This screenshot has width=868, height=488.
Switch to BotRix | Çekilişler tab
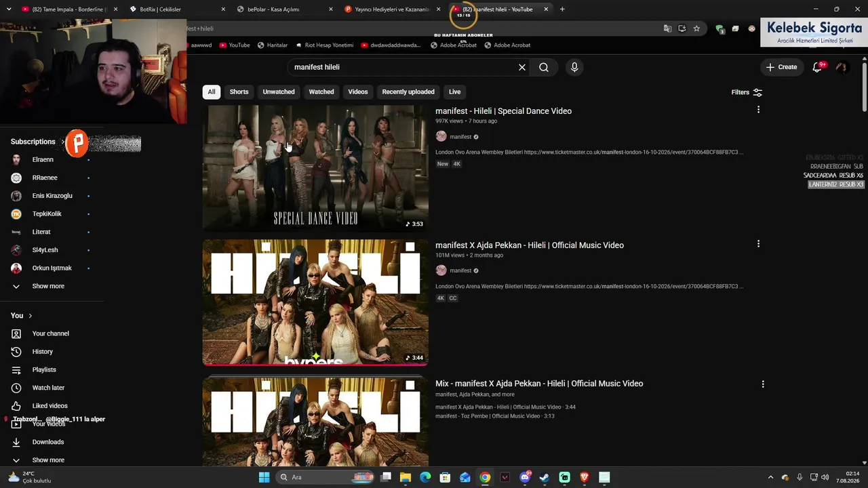tap(175, 9)
